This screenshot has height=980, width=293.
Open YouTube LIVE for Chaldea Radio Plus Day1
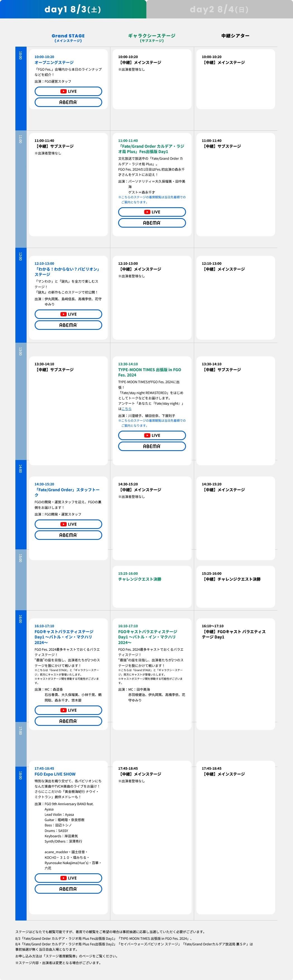tap(152, 212)
